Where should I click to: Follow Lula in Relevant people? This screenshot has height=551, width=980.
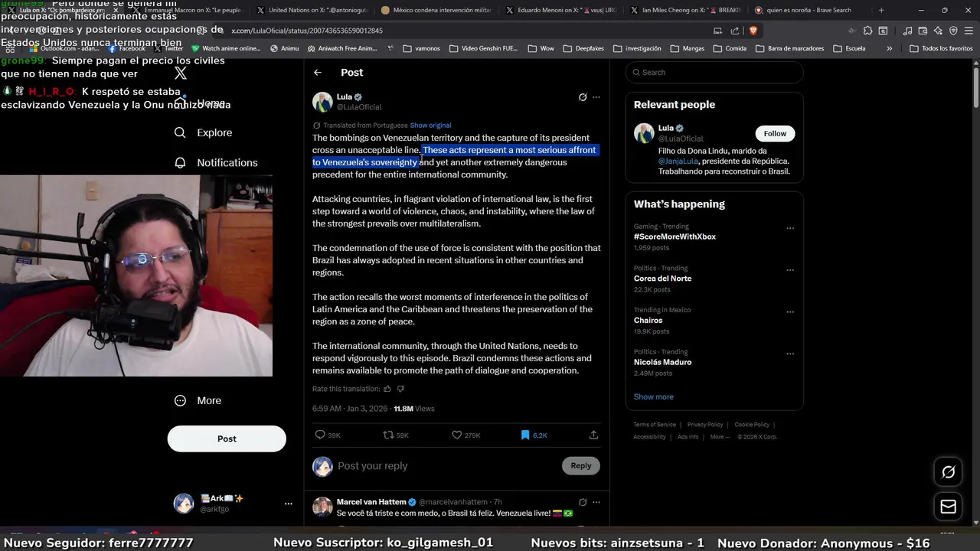(x=775, y=133)
